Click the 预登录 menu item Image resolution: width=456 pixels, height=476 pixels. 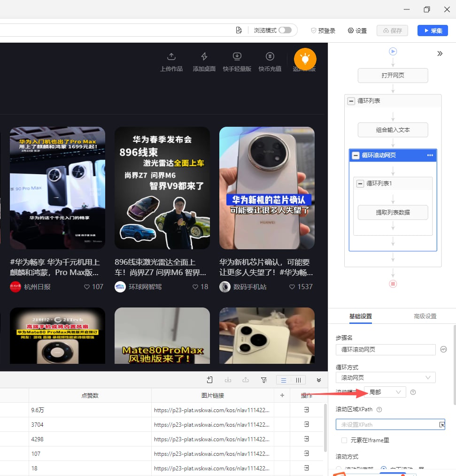(x=323, y=31)
